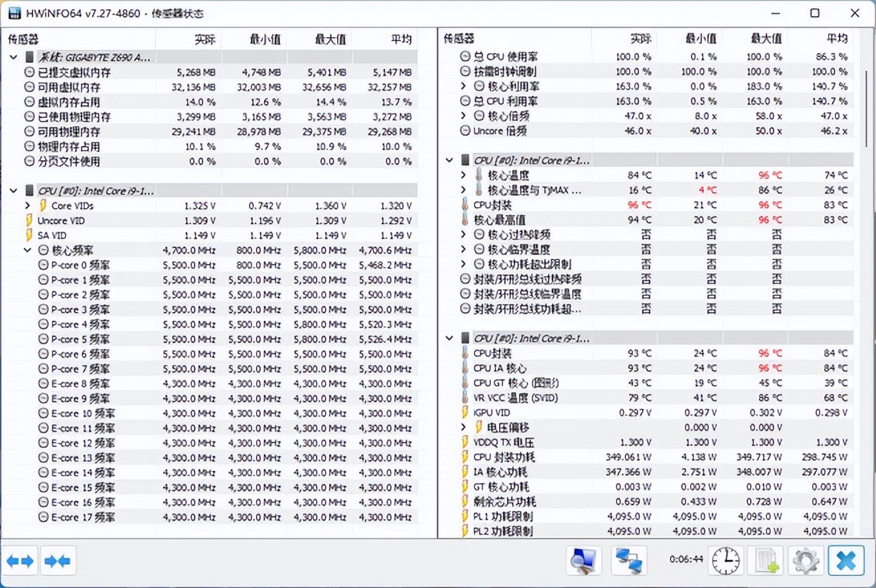The height and width of the screenshot is (588, 876).
Task: Collapse the 核心频率 sensor group
Action: (x=27, y=250)
